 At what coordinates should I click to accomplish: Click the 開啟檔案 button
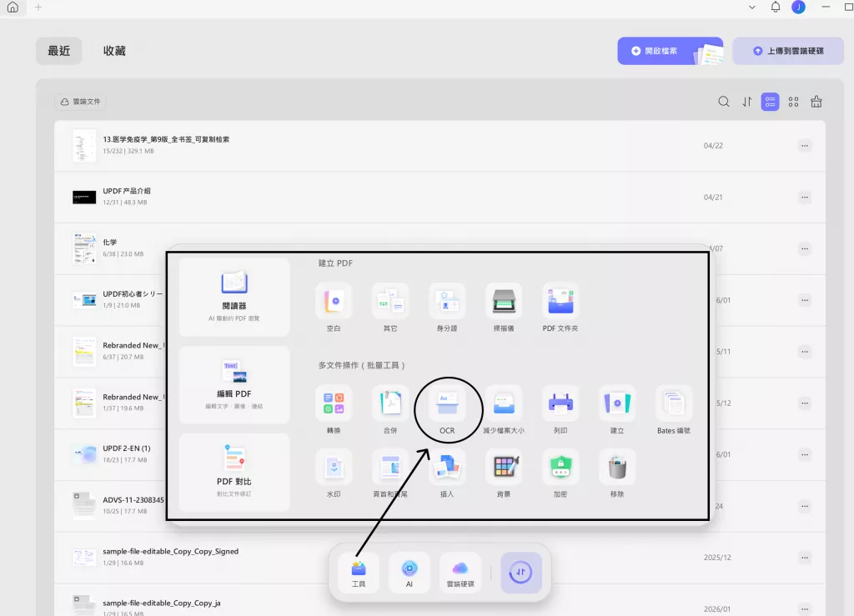point(670,51)
